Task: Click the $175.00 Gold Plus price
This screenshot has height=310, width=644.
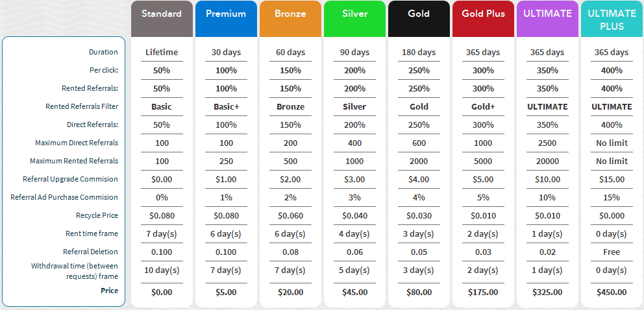Action: tap(483, 292)
